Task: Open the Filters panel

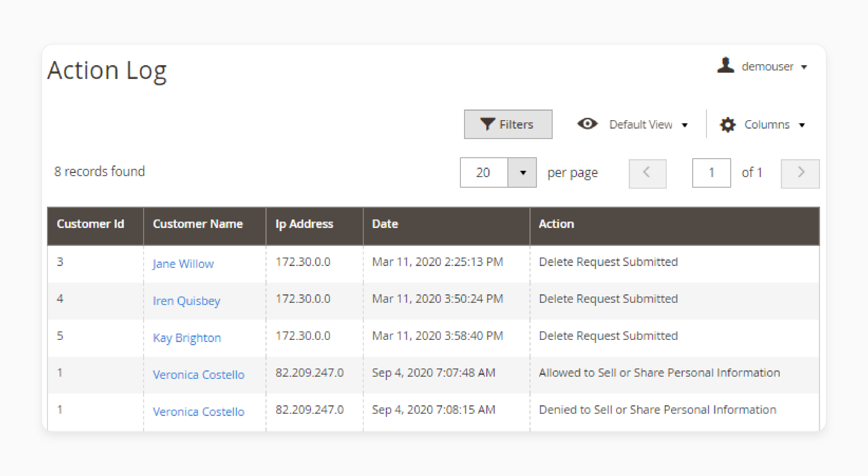Action: 508,124
